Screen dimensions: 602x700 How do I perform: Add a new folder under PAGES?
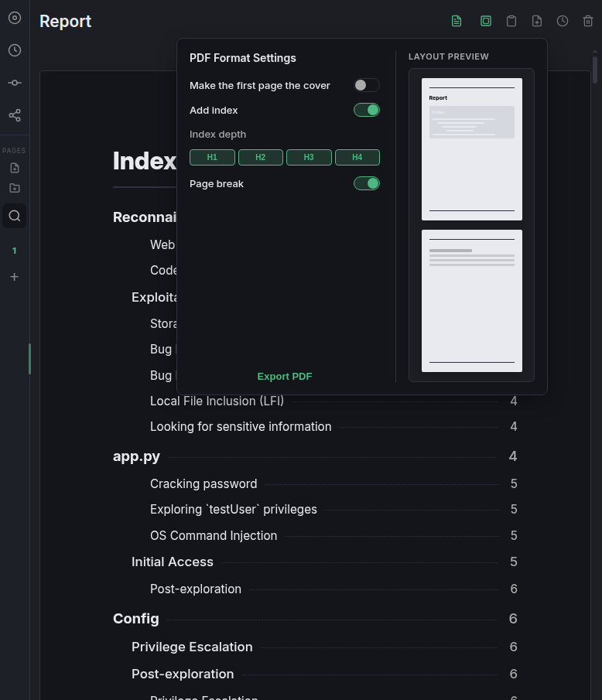(x=15, y=188)
